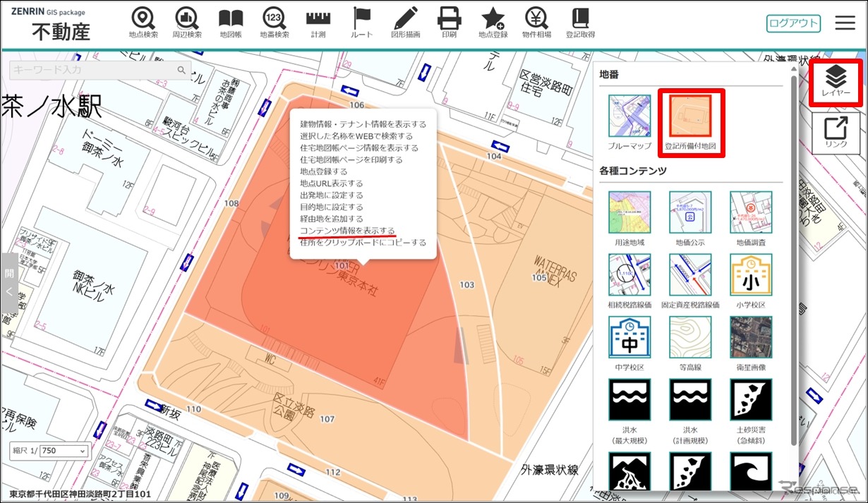The height and width of the screenshot is (503, 868).
Task: Open the 物件相場 property price tool
Action: [536, 22]
